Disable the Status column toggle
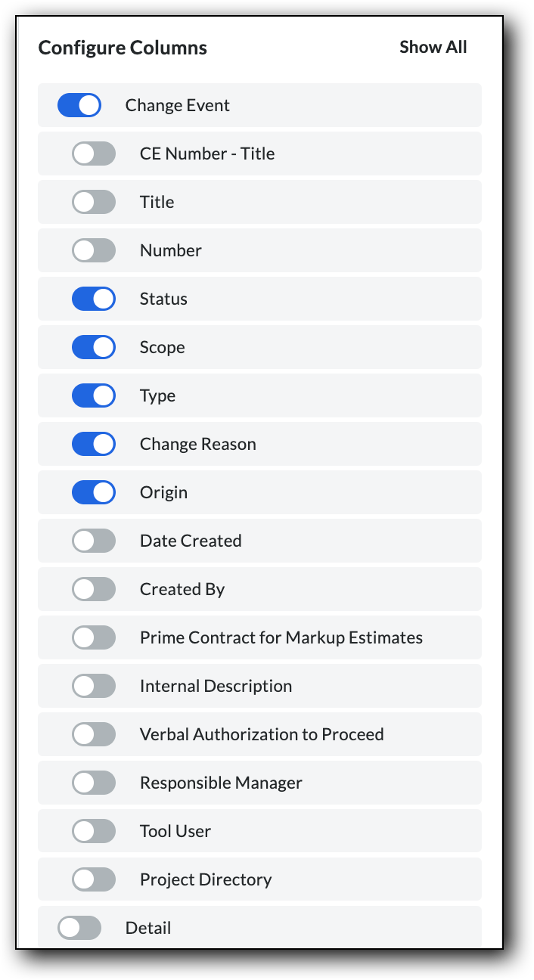The image size is (534, 980). point(93,299)
